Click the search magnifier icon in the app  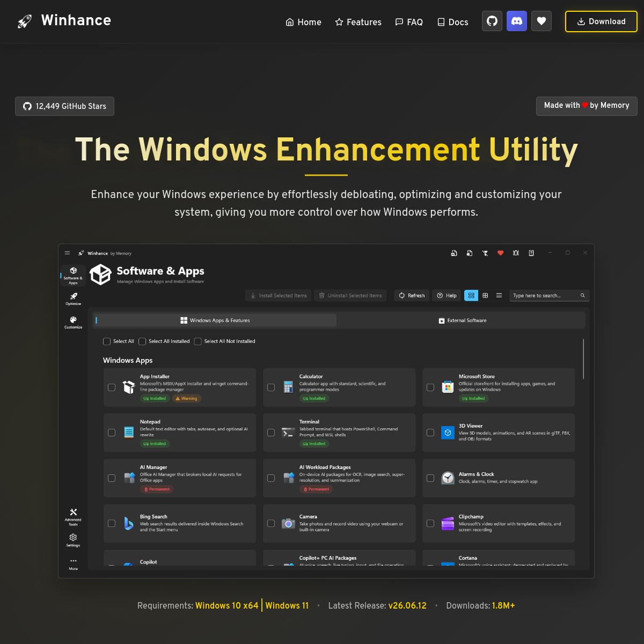(583, 296)
